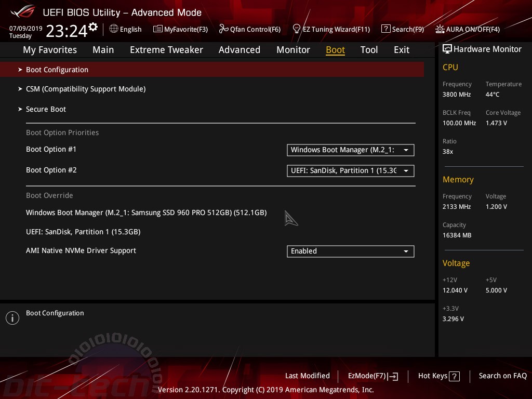Open Boot Option #1 dropdown
This screenshot has width=532, height=399.
(x=351, y=150)
